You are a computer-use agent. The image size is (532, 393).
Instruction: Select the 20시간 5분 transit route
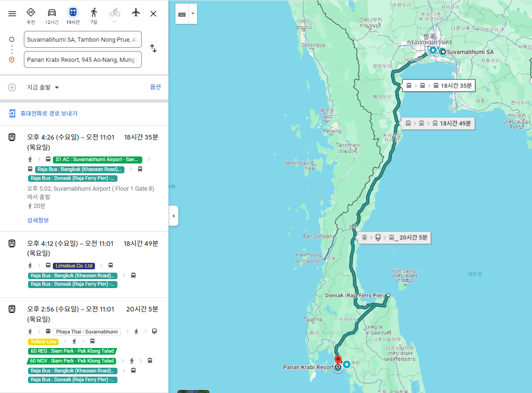pos(84,345)
